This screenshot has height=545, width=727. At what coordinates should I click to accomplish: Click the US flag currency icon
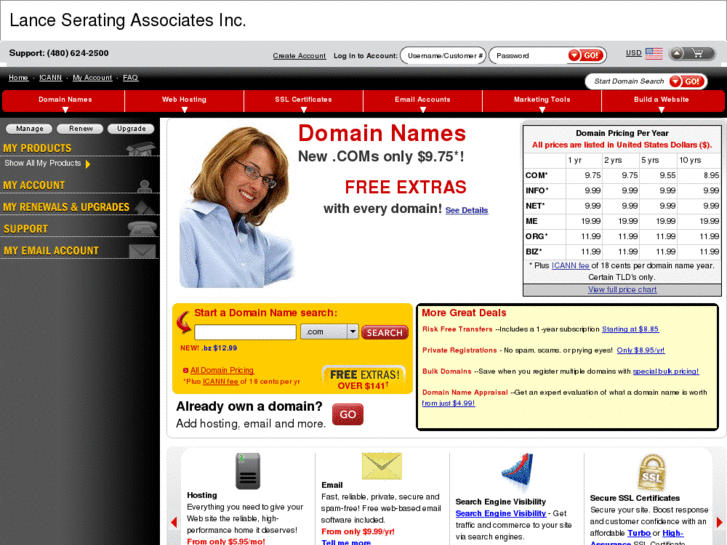tap(654, 53)
